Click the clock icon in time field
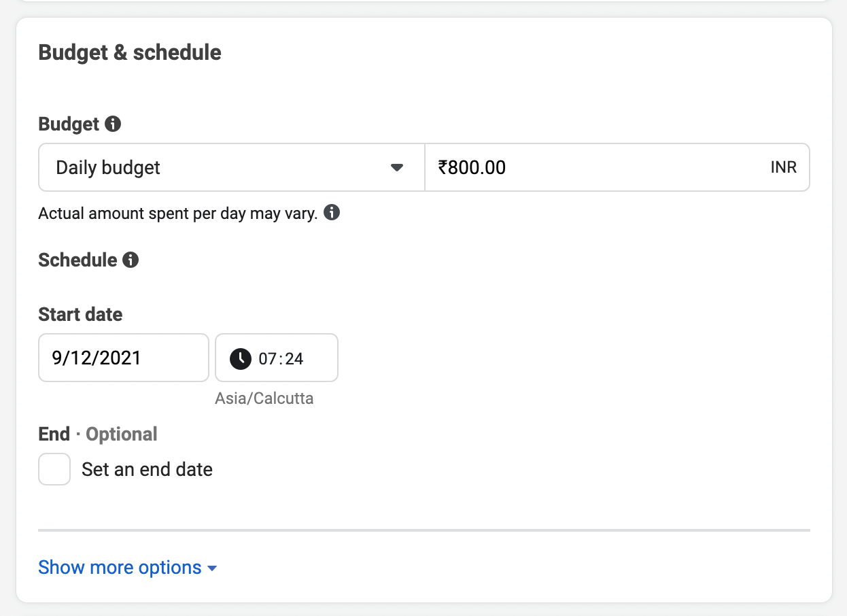 241,358
